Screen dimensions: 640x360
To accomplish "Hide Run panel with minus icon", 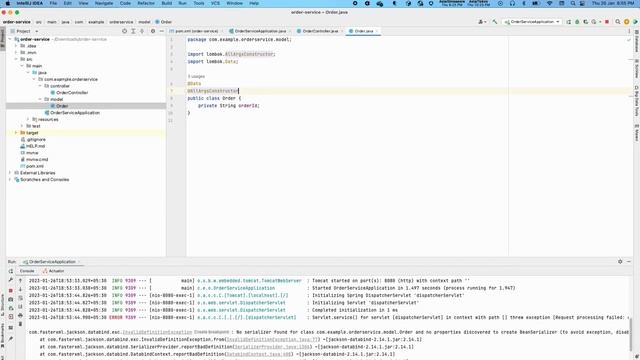I will (x=629, y=262).
